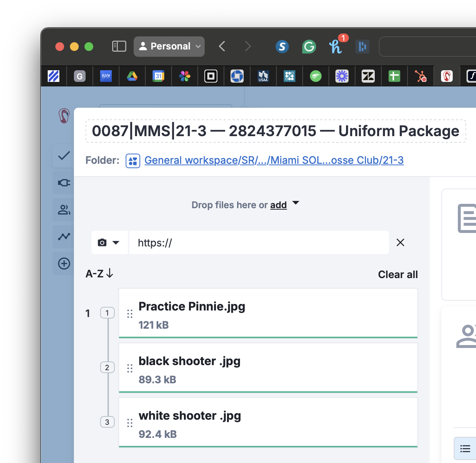Grab drag handle for black shooter .jpg
Screen dimensions: 476x463
click(x=130, y=368)
